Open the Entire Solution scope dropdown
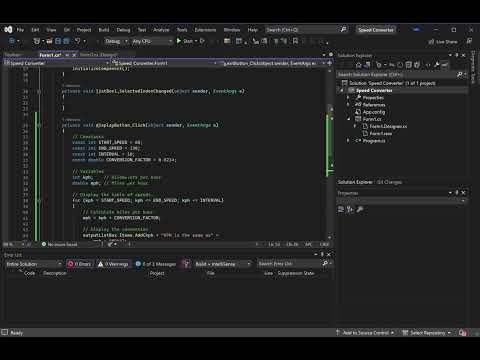 [34, 264]
